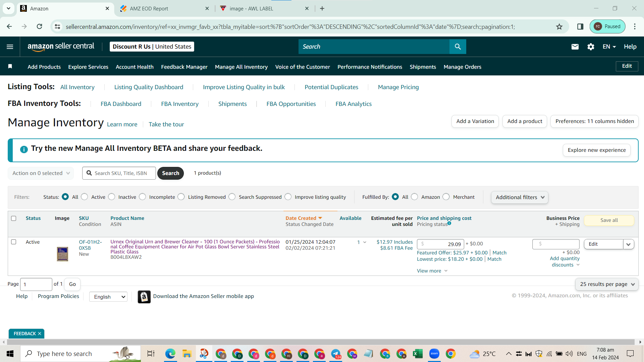Image resolution: width=644 pixels, height=362 pixels.
Task: Sort by the Date Created column
Action: click(304, 218)
